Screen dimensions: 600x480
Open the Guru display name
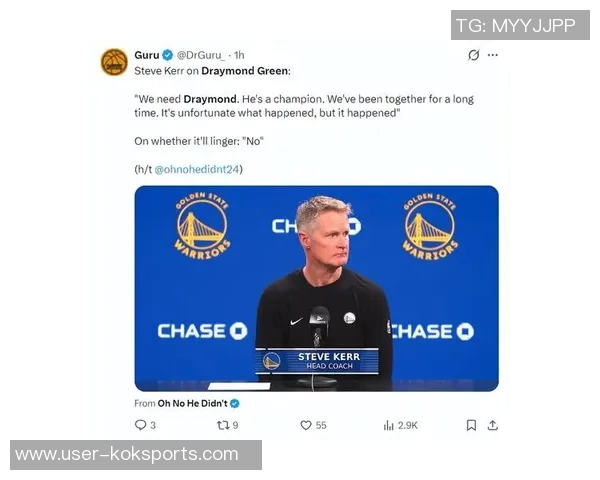click(x=147, y=55)
